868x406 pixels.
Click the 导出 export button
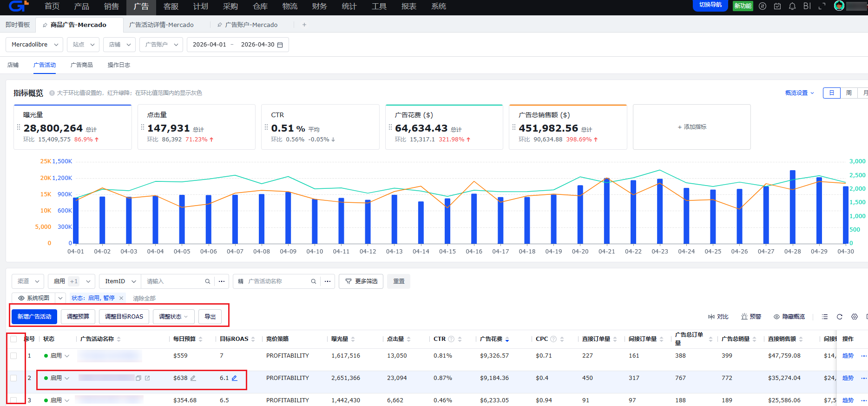coord(210,317)
